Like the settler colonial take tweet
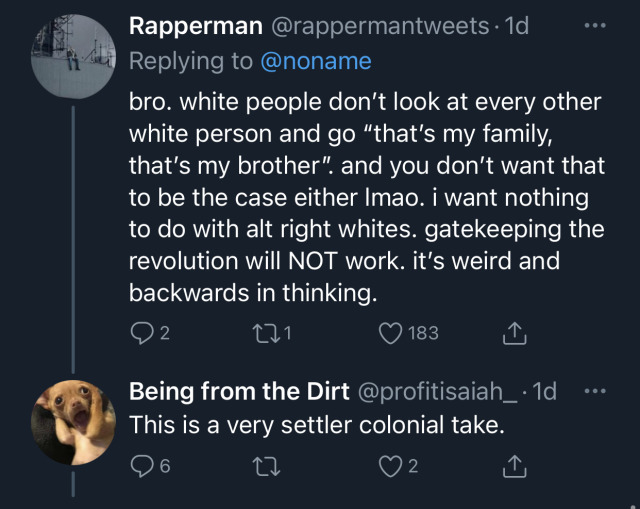Viewport: 640px width, 509px height. click(x=393, y=465)
